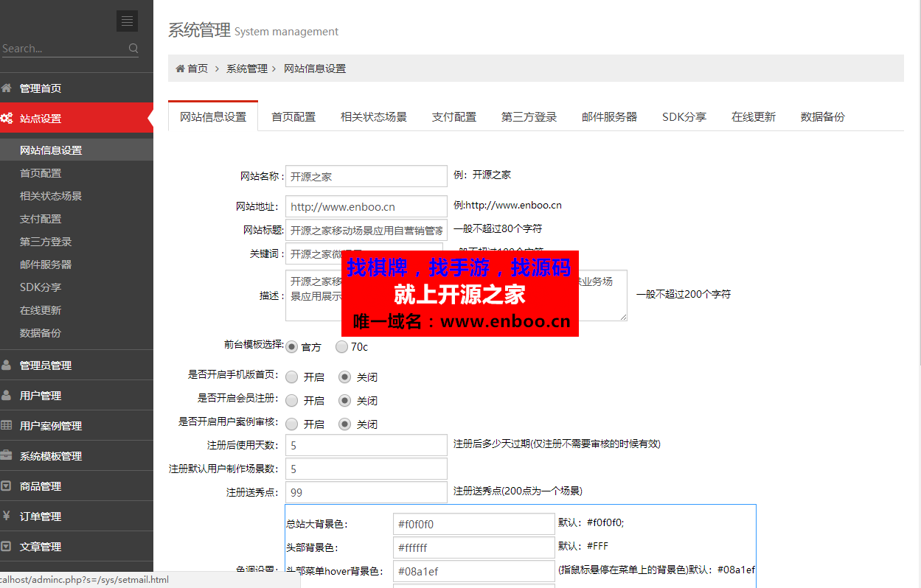Expand the 用户案例管理 sidebar section
Viewport: 921px width, 588px height.
click(x=77, y=425)
